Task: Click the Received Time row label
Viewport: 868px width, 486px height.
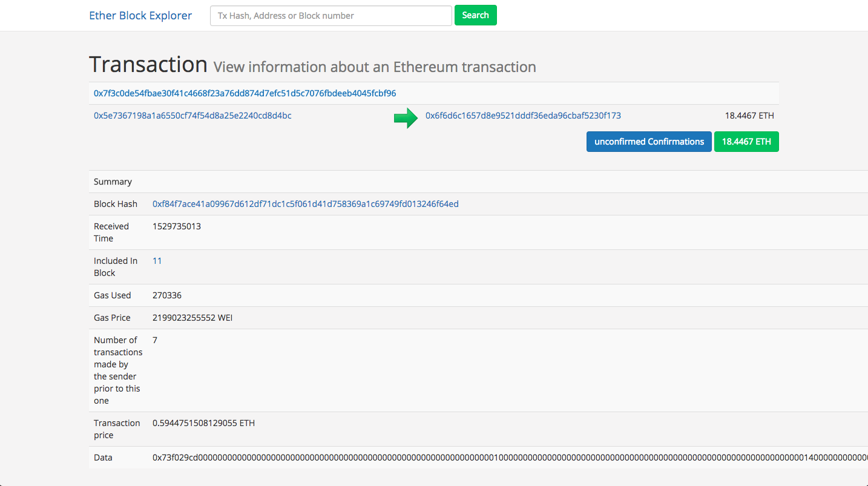Action: (x=111, y=232)
